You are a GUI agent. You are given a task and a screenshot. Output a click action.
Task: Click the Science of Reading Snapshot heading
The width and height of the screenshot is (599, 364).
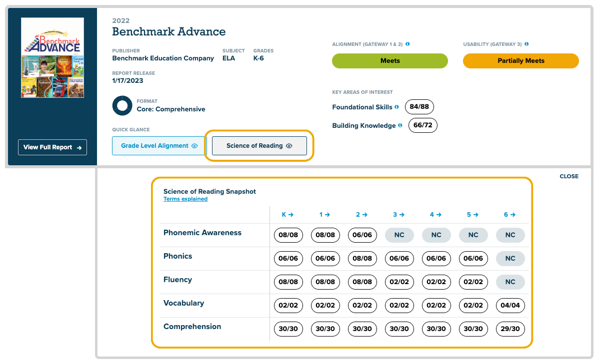click(209, 192)
